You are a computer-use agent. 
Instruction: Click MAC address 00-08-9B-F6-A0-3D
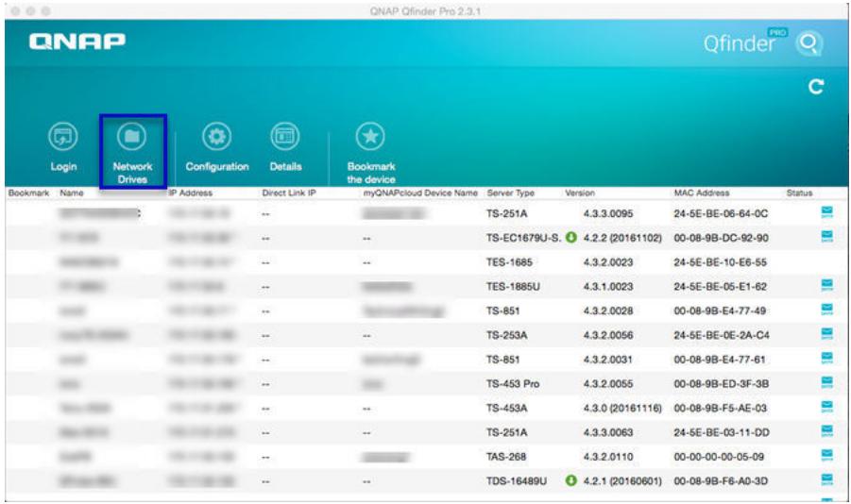coord(721,481)
